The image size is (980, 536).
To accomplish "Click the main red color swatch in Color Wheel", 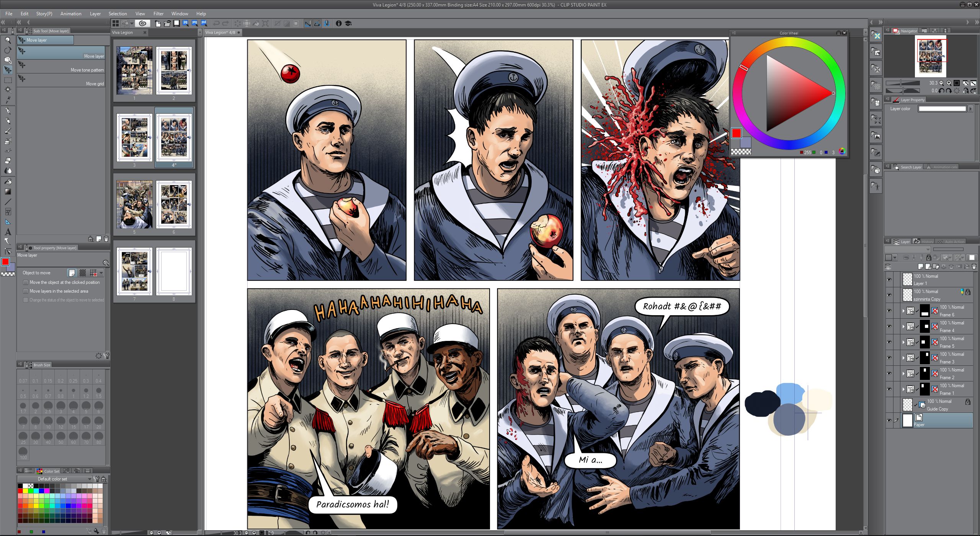I will 736,133.
